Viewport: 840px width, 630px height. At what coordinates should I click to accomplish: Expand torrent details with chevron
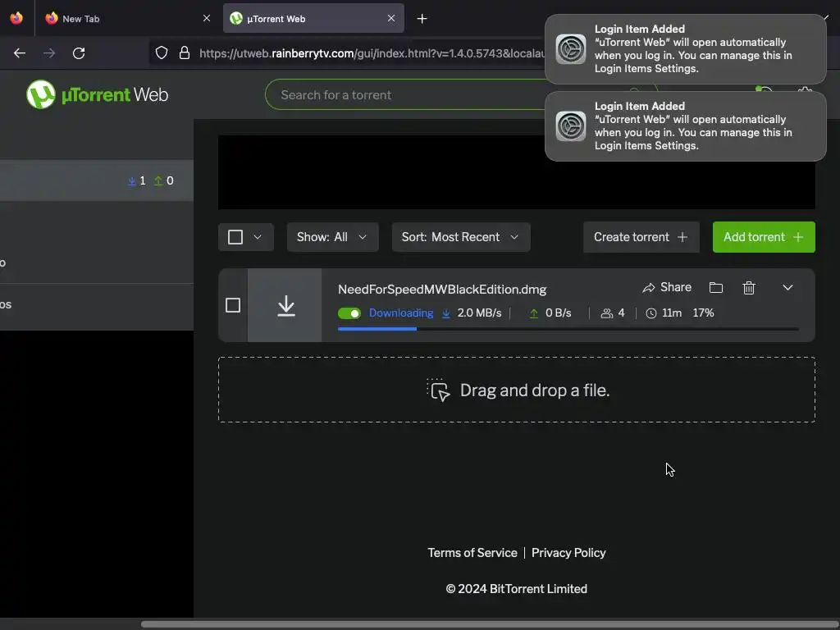tap(787, 288)
